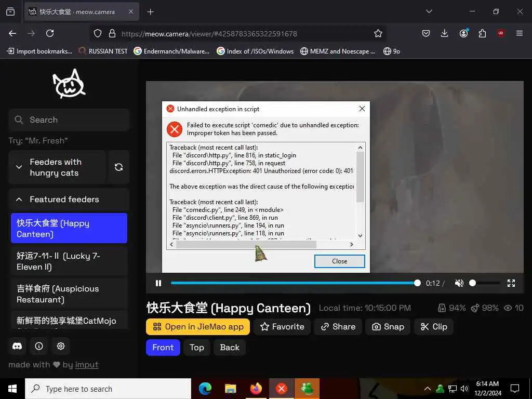
Task: Select the Lucky 7-Eleven II feeder
Action: 69,261
